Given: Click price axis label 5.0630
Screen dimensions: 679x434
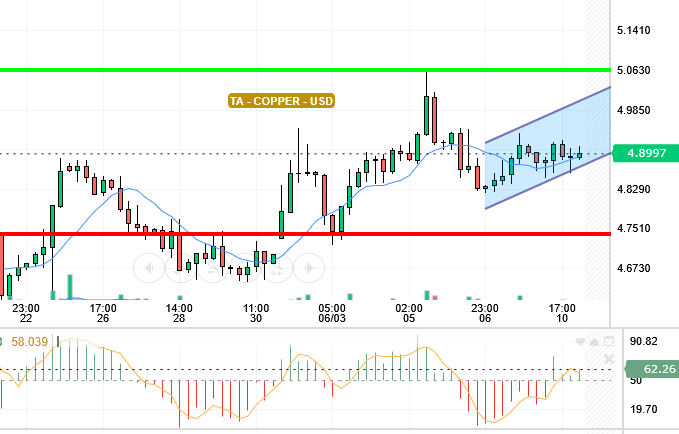Looking at the screenshot, I should click(634, 70).
